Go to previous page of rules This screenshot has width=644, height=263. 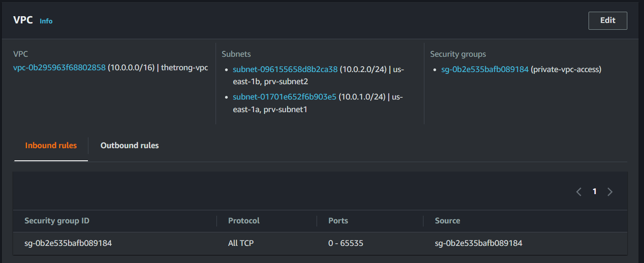[579, 191]
